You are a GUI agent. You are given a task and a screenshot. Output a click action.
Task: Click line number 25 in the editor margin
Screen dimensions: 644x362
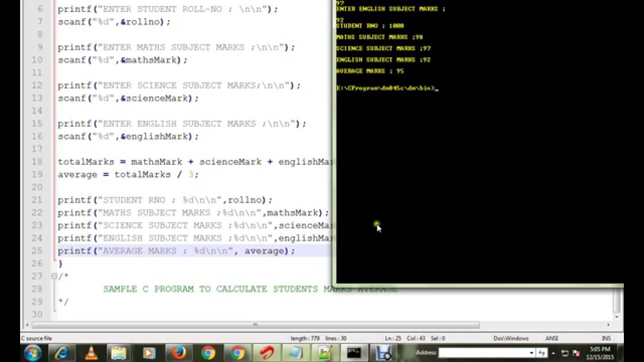[x=37, y=251]
